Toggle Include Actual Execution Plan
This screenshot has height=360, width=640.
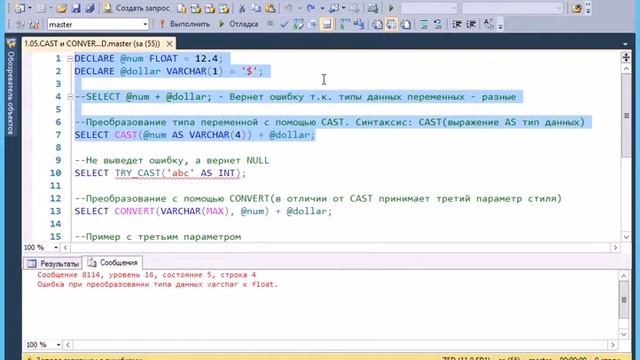345,24
